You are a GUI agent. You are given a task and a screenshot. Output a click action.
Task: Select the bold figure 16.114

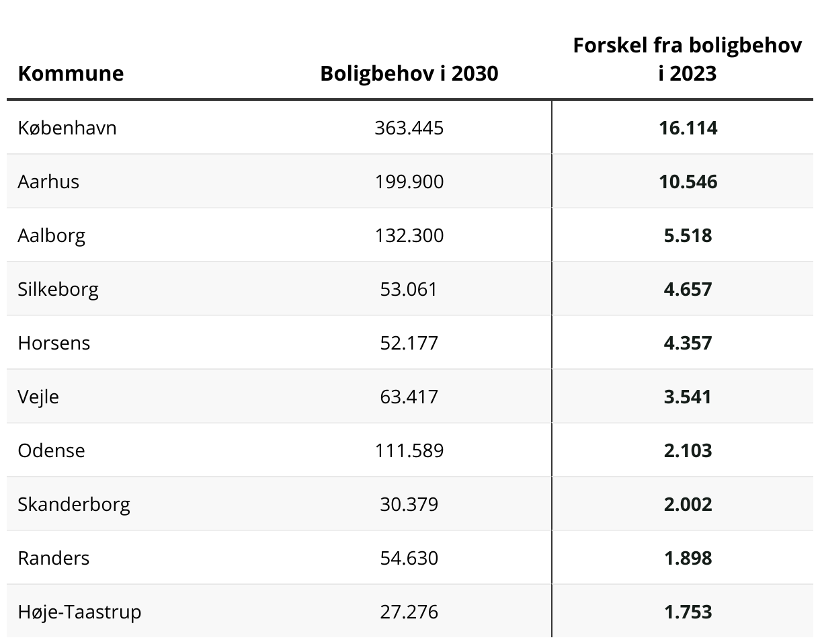[x=688, y=128]
